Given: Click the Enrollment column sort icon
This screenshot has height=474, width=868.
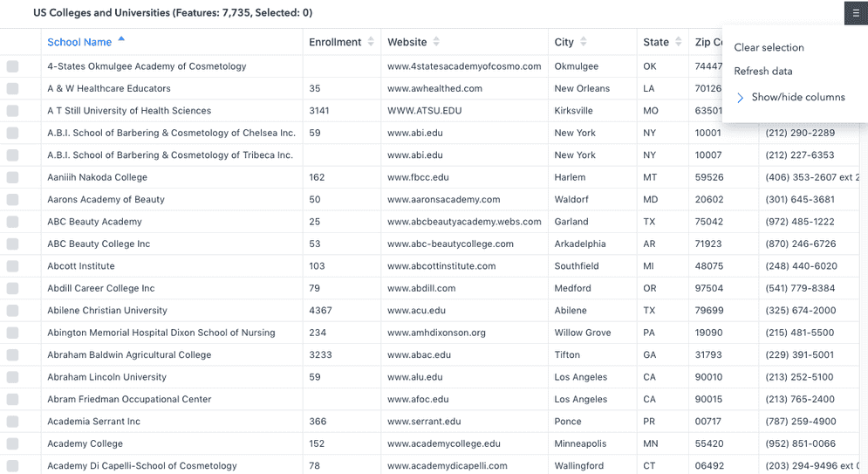Looking at the screenshot, I should point(371,42).
